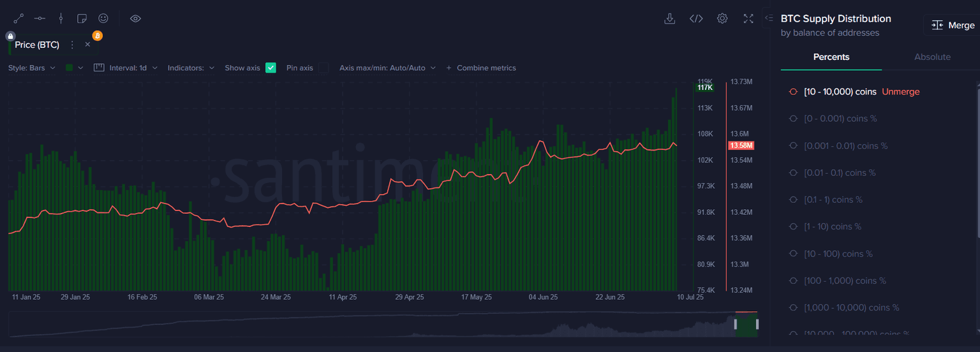Select the vertical line drawing tool
Screen dimensions: 980x352
[x=61, y=18]
